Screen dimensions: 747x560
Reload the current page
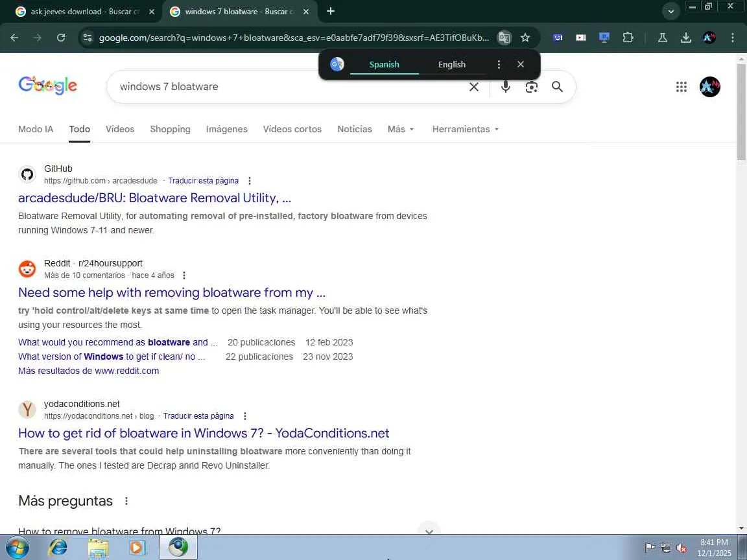61,38
